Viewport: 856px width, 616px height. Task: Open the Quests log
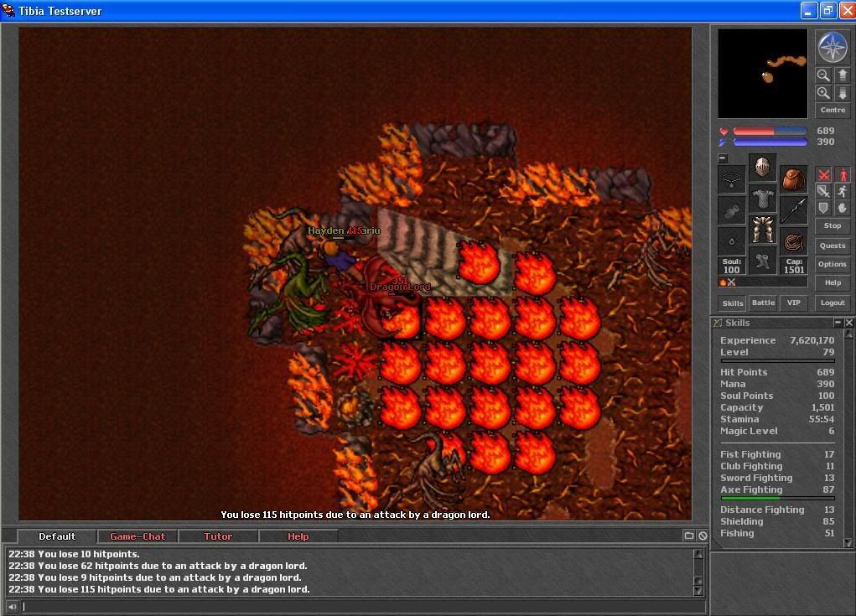coord(833,246)
